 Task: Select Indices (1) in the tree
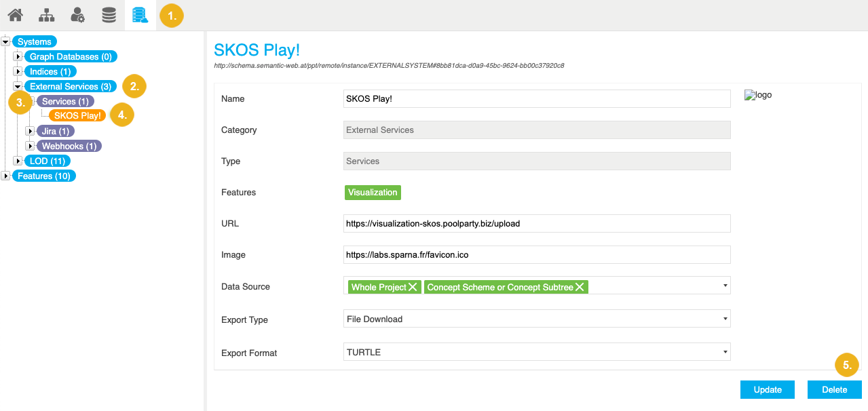pos(50,72)
